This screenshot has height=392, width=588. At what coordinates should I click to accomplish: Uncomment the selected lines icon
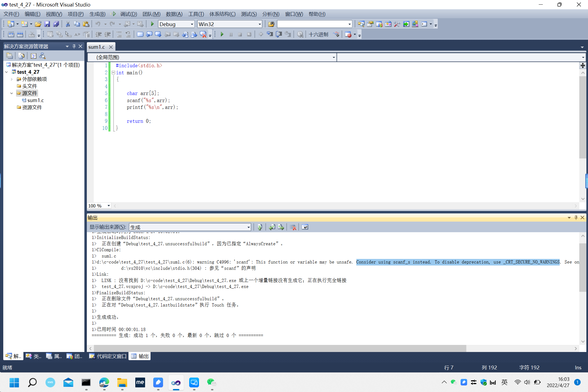[128, 35]
